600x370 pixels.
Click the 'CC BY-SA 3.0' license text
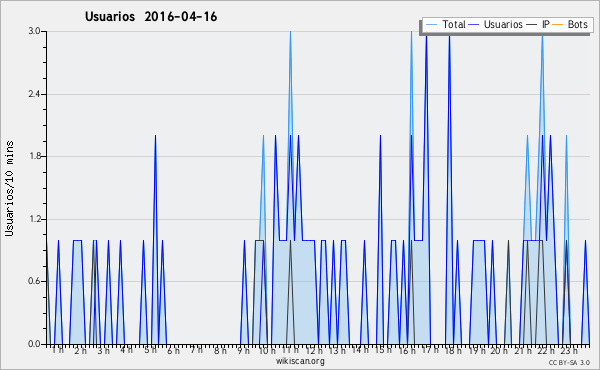(569, 363)
